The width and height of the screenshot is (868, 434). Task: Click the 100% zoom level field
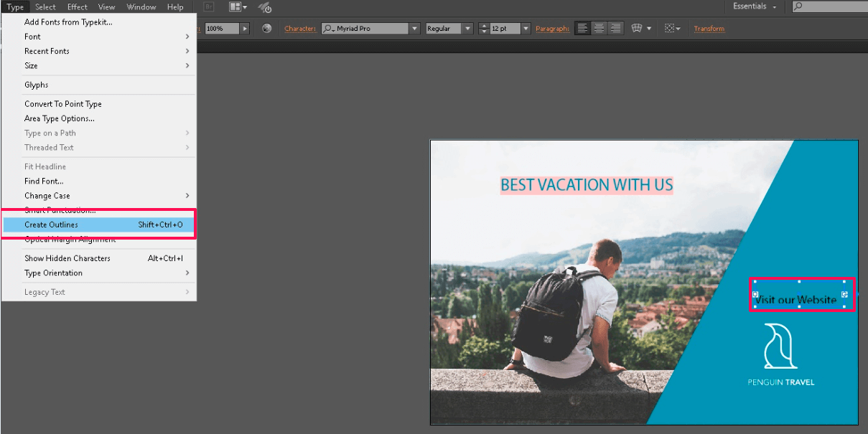pos(223,28)
